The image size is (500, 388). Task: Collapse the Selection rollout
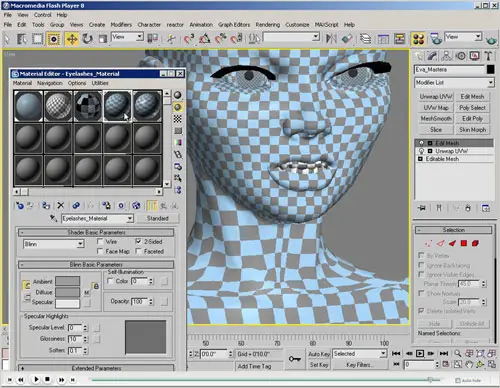(454, 230)
